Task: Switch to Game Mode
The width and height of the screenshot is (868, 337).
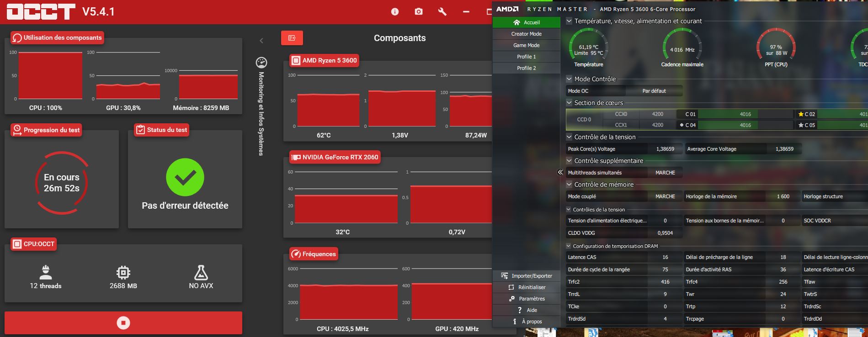Action: click(527, 45)
